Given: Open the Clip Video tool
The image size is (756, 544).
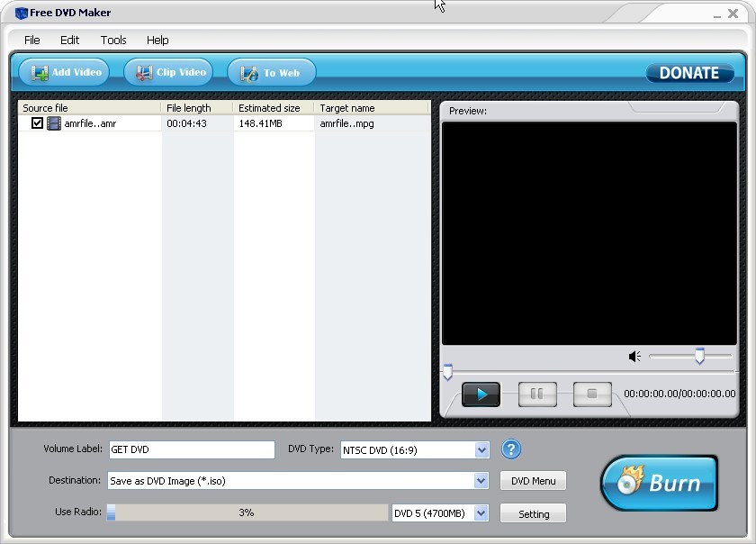Looking at the screenshot, I should [167, 72].
